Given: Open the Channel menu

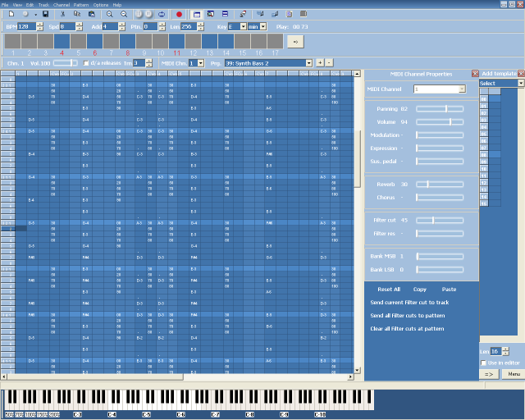Looking at the screenshot, I should click(62, 5).
